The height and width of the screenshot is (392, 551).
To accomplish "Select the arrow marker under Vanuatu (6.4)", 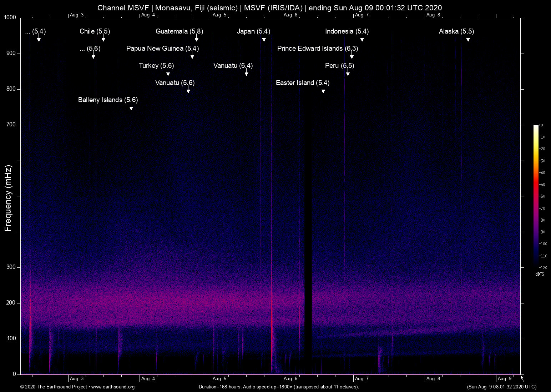I will pos(246,73).
